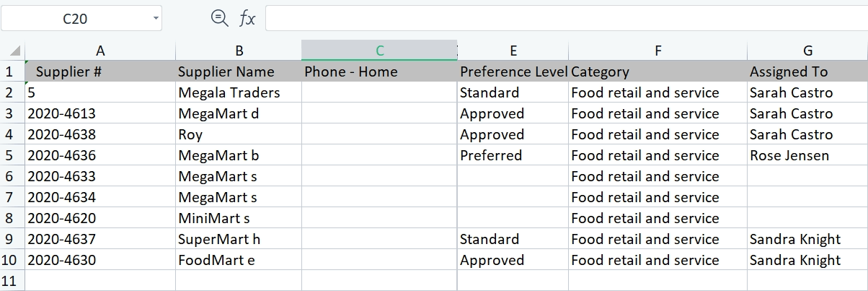Screen dimensions: 868x291
Task: Select column G header
Action: pos(807,51)
